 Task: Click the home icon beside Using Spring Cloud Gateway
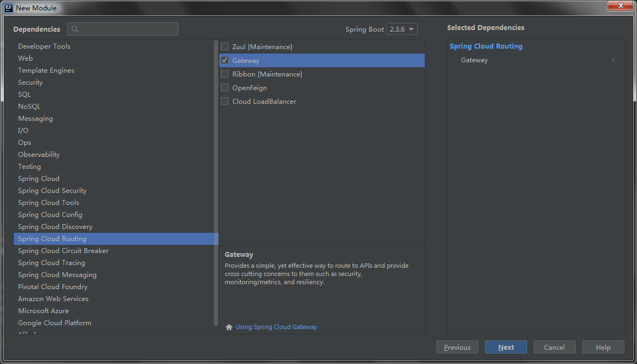(229, 327)
